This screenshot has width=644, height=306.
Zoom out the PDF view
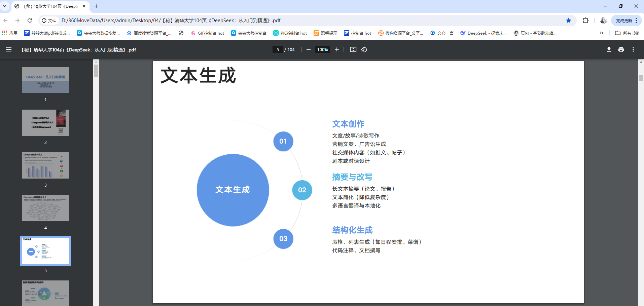coord(308,49)
